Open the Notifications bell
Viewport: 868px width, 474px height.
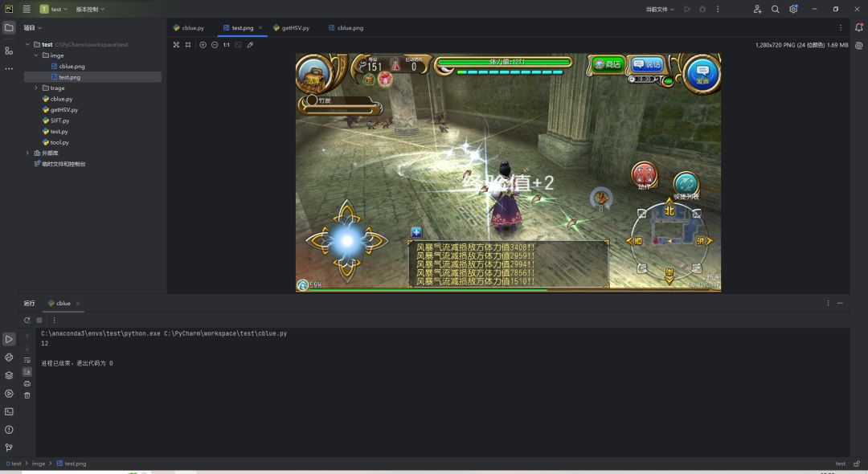pyautogui.click(x=858, y=27)
